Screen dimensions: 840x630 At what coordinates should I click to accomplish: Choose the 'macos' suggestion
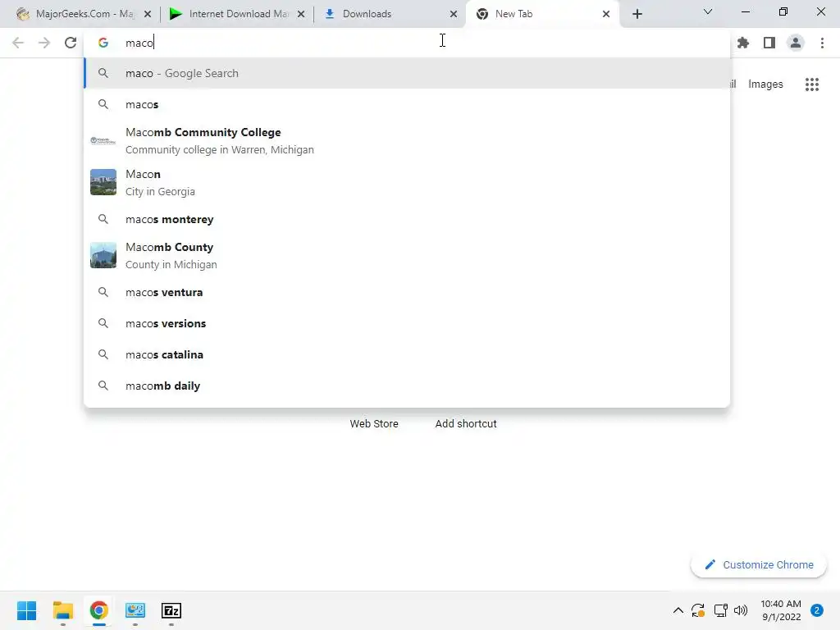(407, 104)
